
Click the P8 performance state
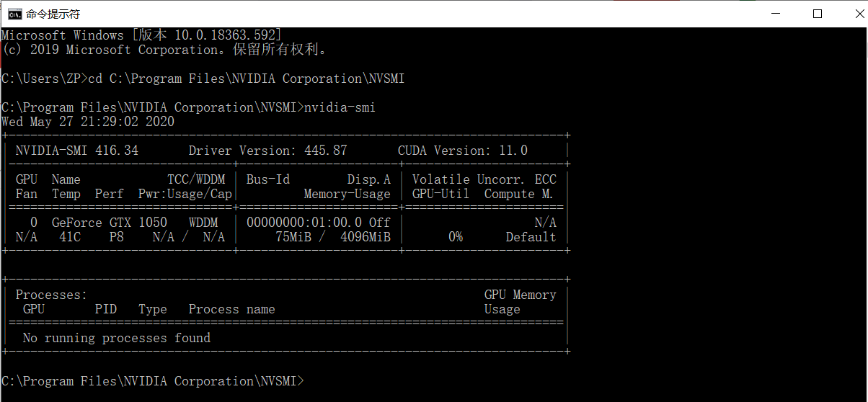coord(117,237)
